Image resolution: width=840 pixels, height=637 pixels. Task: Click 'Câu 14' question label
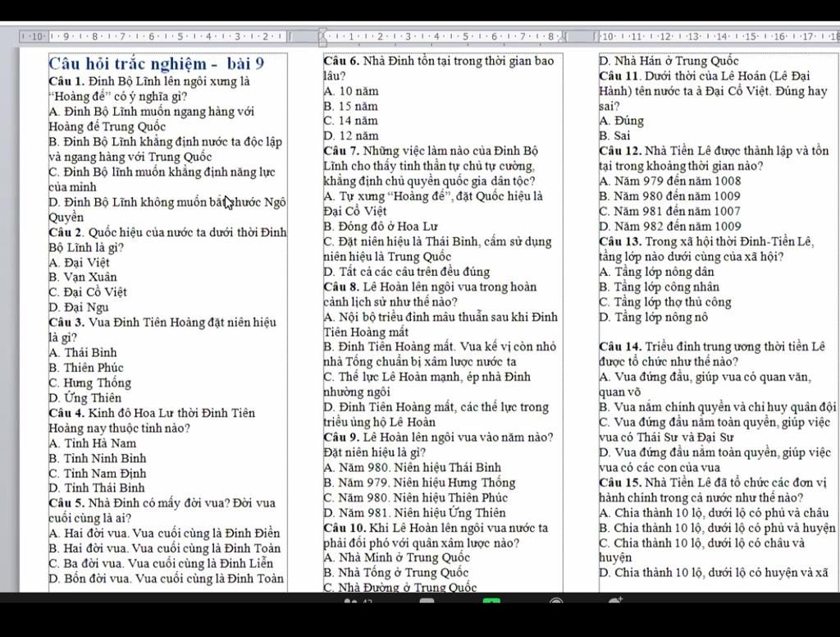620,346
